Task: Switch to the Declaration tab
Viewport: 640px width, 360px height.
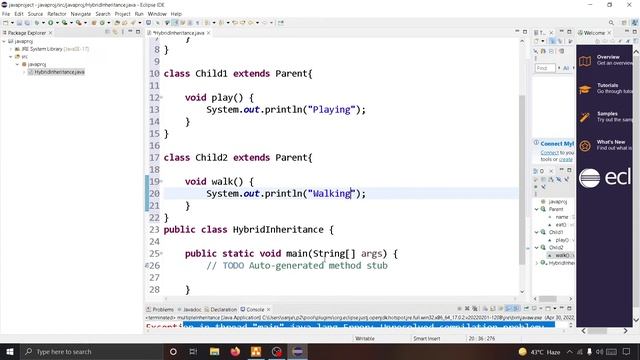Action: tap(220, 309)
